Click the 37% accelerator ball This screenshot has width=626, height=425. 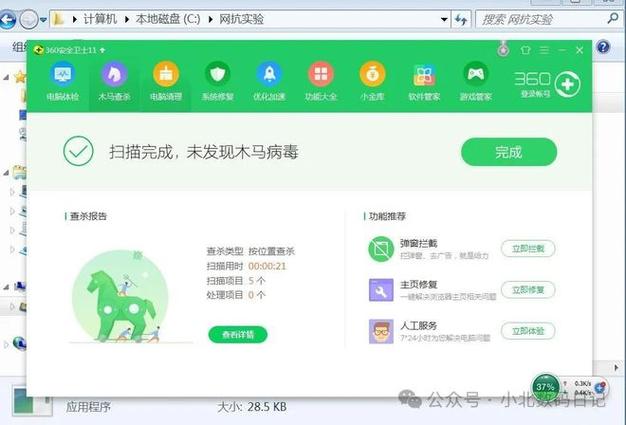pos(545,387)
